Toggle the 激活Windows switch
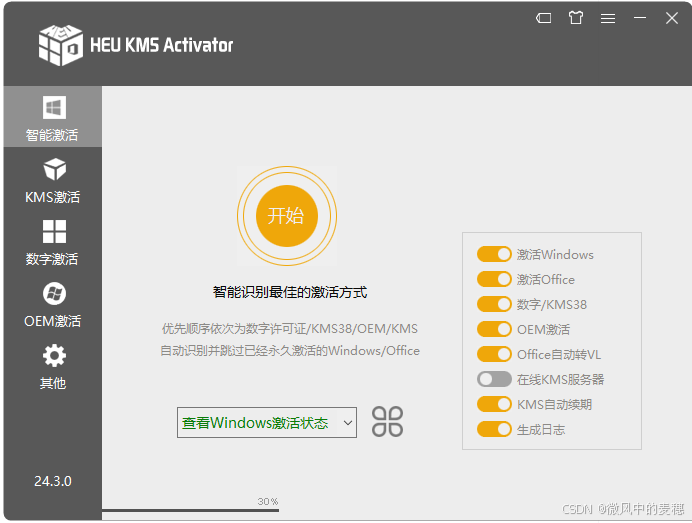 coord(494,254)
